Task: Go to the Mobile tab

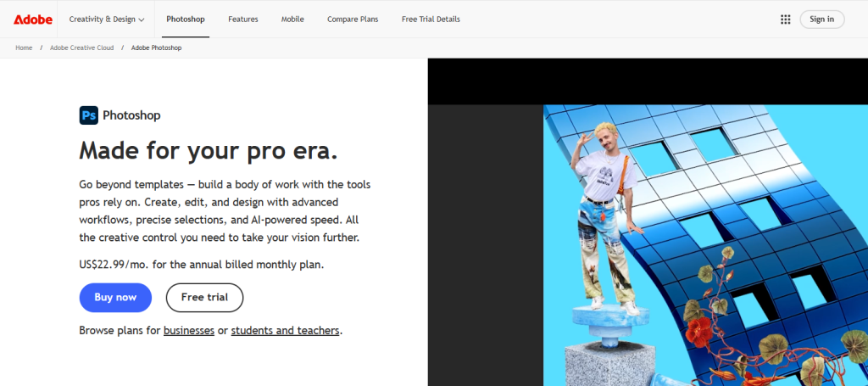Action: (x=292, y=20)
